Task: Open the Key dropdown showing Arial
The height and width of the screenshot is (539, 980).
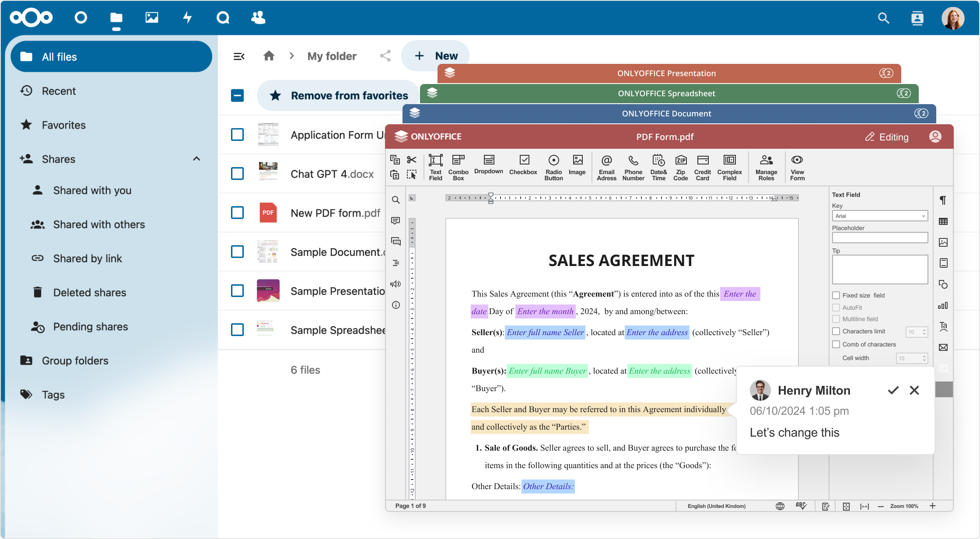Action: click(879, 216)
